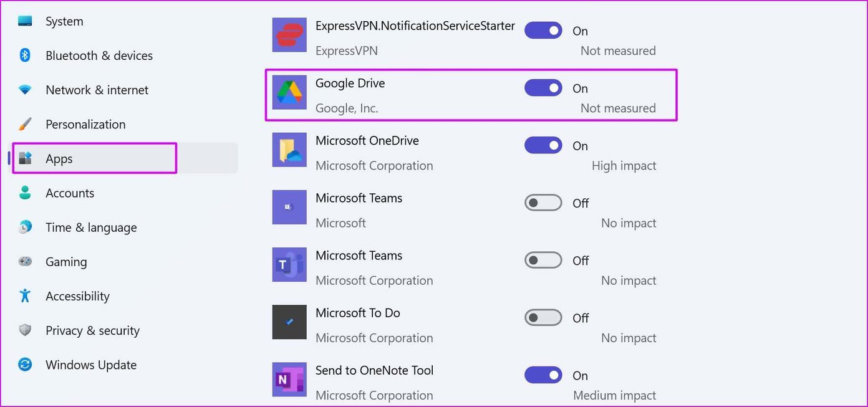Enable Microsoft Teams (Microsoft Corporation) startup toggle
This screenshot has width=868, height=407.
tap(543, 260)
